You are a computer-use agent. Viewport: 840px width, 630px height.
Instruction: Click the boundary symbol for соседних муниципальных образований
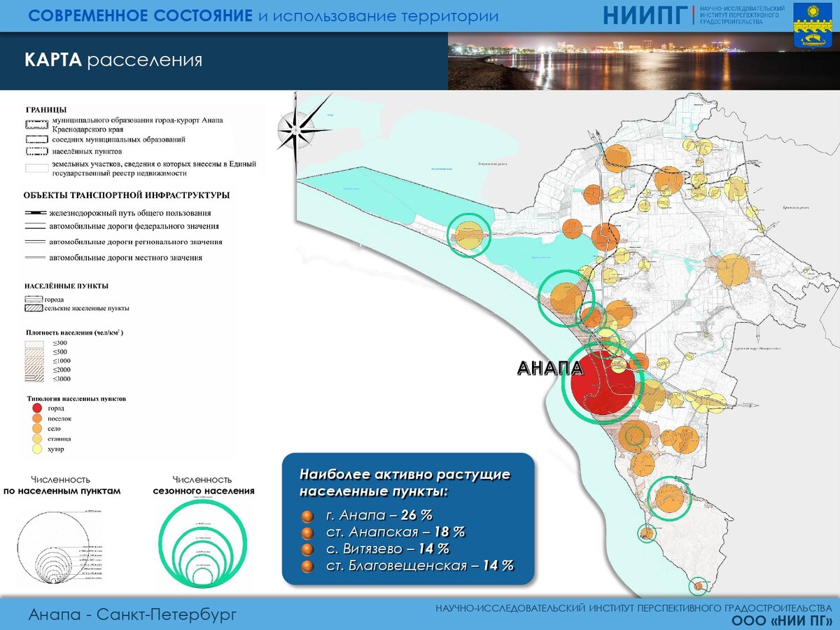pos(36,139)
